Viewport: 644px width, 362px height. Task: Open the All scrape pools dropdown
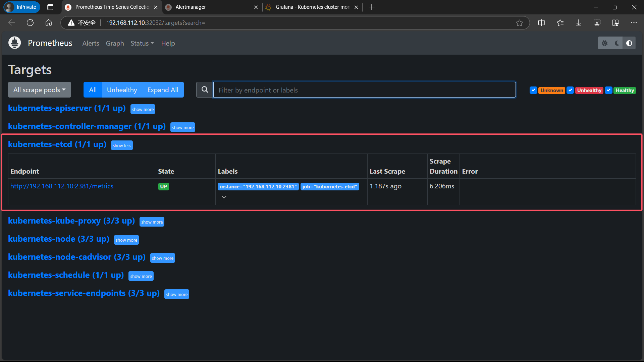(x=40, y=90)
